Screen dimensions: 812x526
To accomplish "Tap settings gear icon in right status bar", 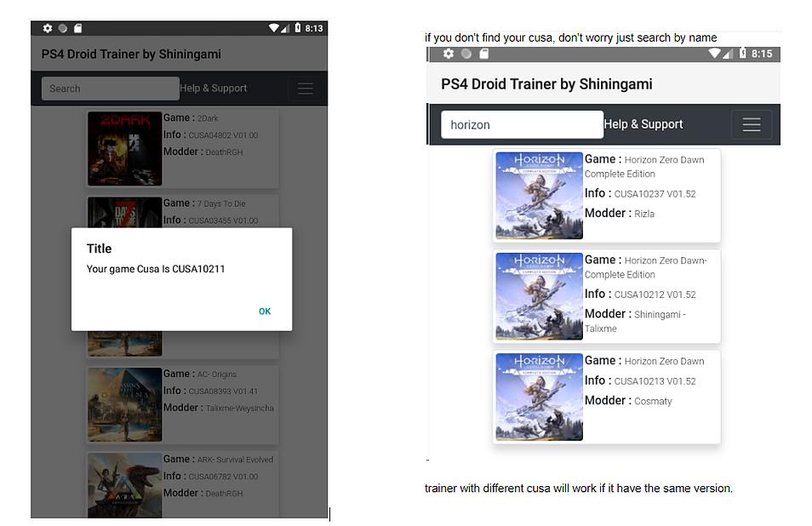I will [449, 54].
